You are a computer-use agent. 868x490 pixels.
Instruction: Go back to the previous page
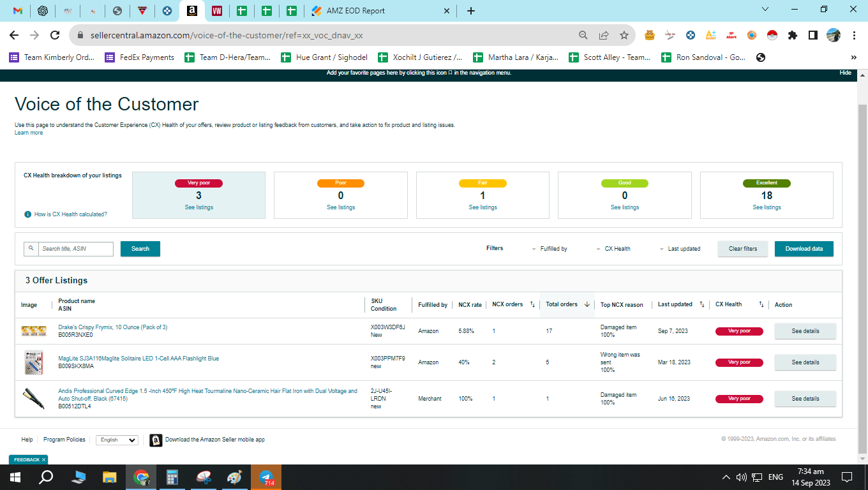tap(14, 35)
